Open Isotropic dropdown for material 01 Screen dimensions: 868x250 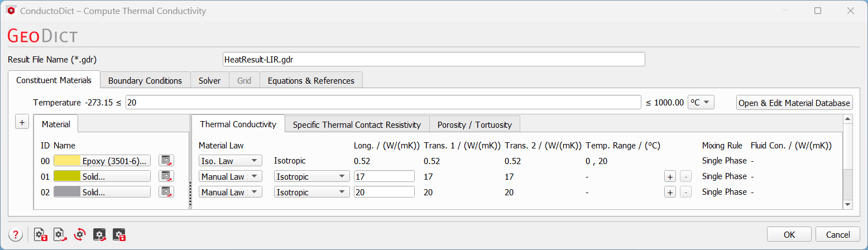311,176
